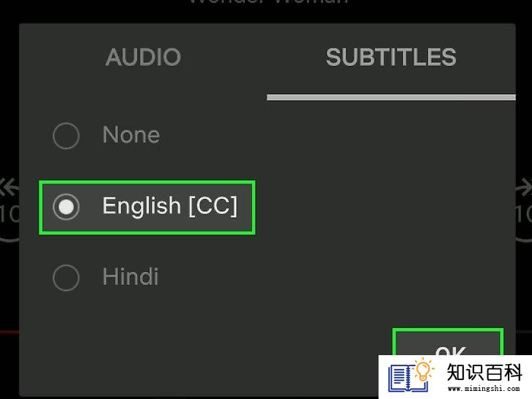Viewport: 532px width, 399px height.
Task: Confirm selection with the OK button
Action: 448,343
